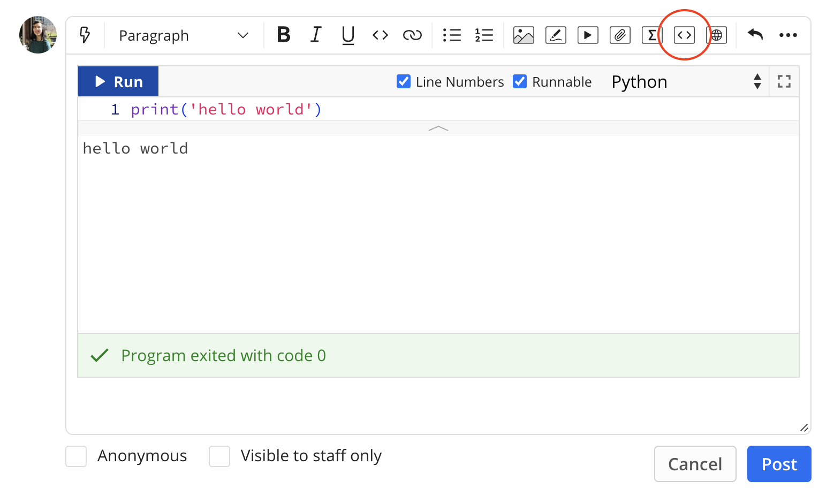Toggle bold formatting
834x504 pixels.
coord(284,35)
